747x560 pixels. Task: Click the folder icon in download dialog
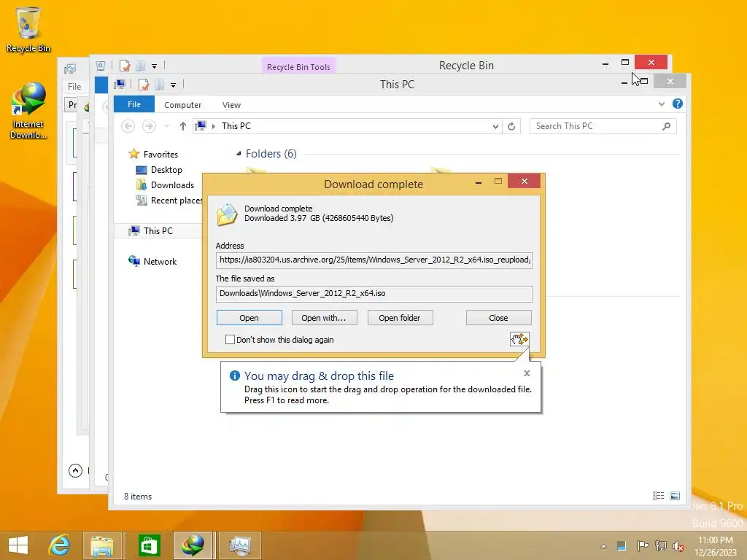[227, 214]
